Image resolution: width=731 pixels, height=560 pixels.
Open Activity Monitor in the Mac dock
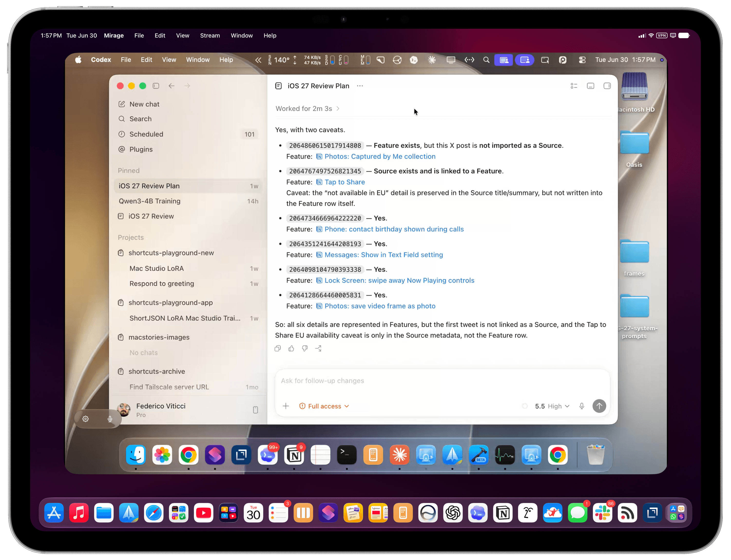pyautogui.click(x=505, y=455)
